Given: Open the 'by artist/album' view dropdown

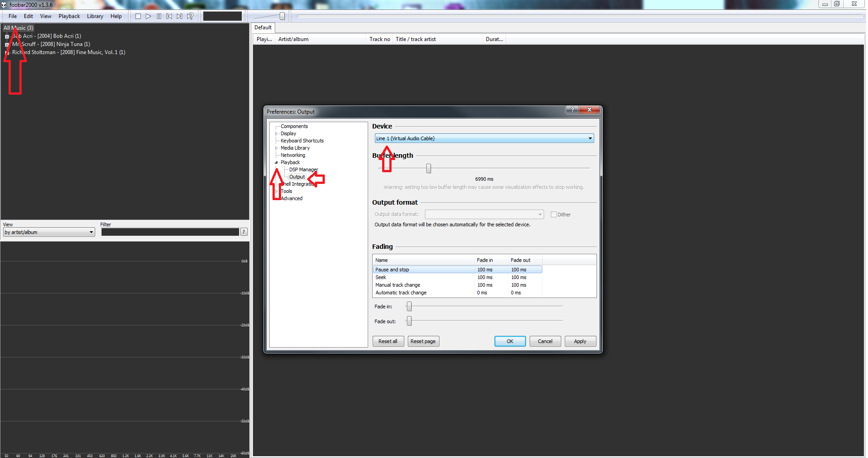Looking at the screenshot, I should tap(49, 232).
